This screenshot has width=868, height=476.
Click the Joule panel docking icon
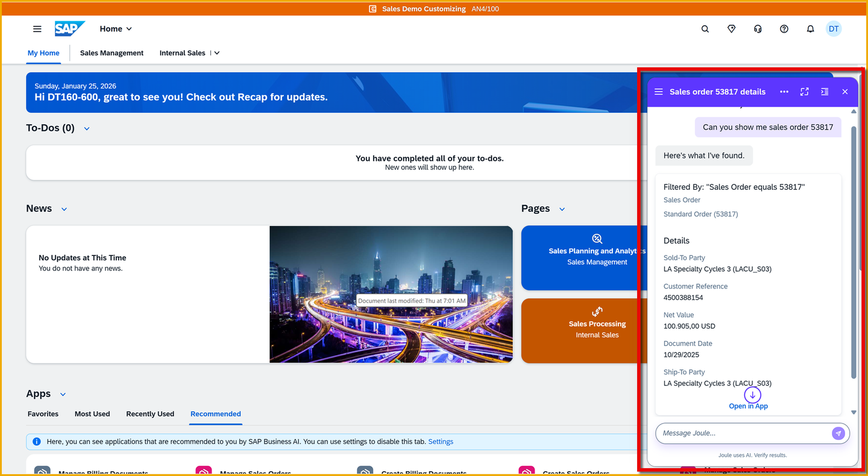(825, 92)
